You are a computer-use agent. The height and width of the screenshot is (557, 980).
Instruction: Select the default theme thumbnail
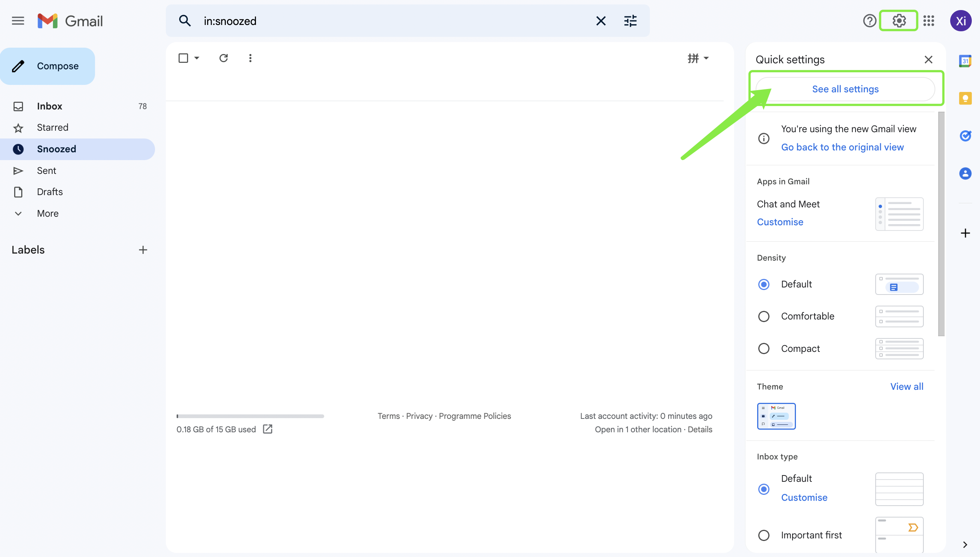[x=776, y=416]
